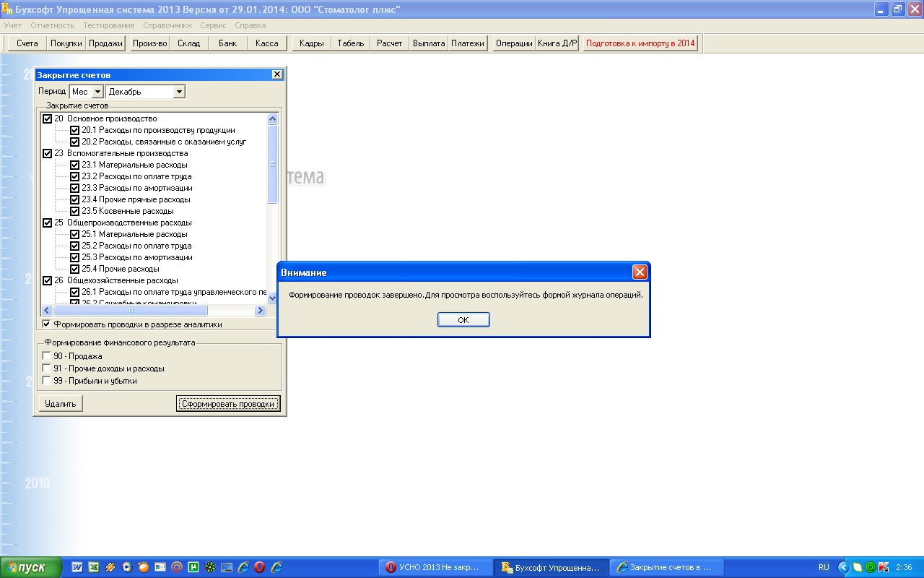Uncheck 20 Основное производство checkbox

click(x=48, y=118)
